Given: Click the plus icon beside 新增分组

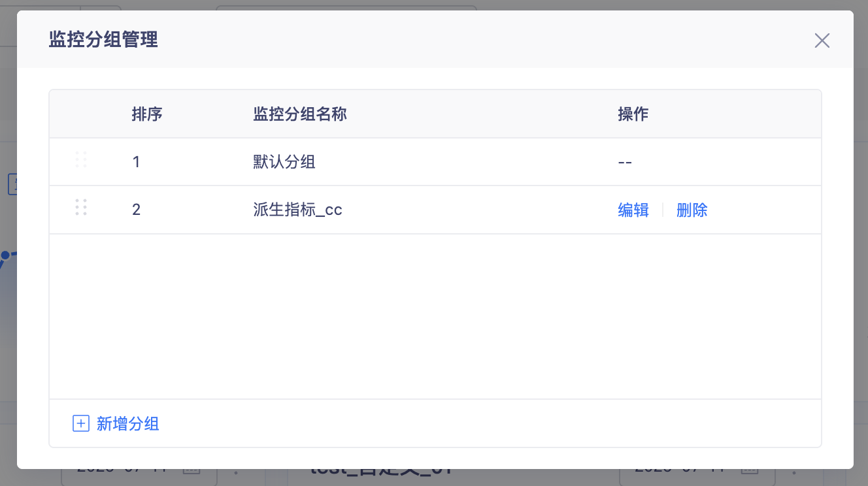Looking at the screenshot, I should tap(80, 424).
